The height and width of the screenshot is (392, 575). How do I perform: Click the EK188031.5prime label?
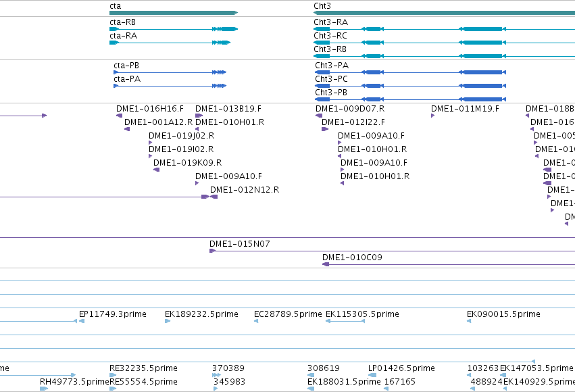(x=344, y=382)
